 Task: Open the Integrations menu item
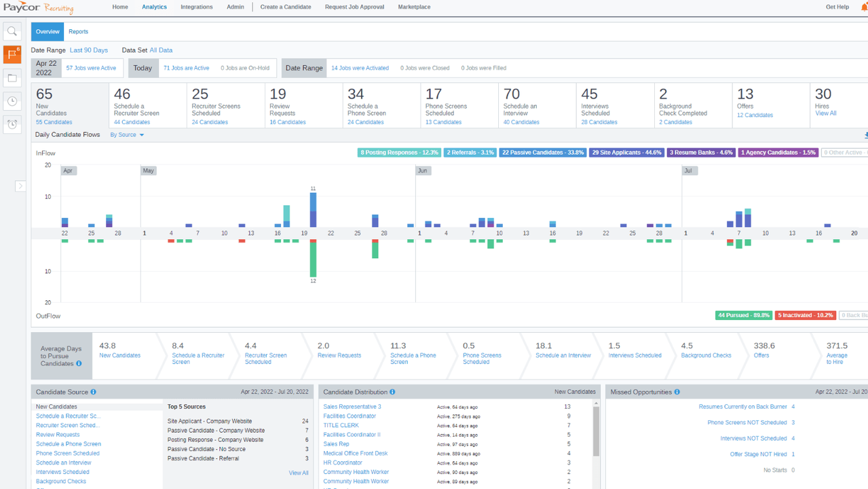196,7
